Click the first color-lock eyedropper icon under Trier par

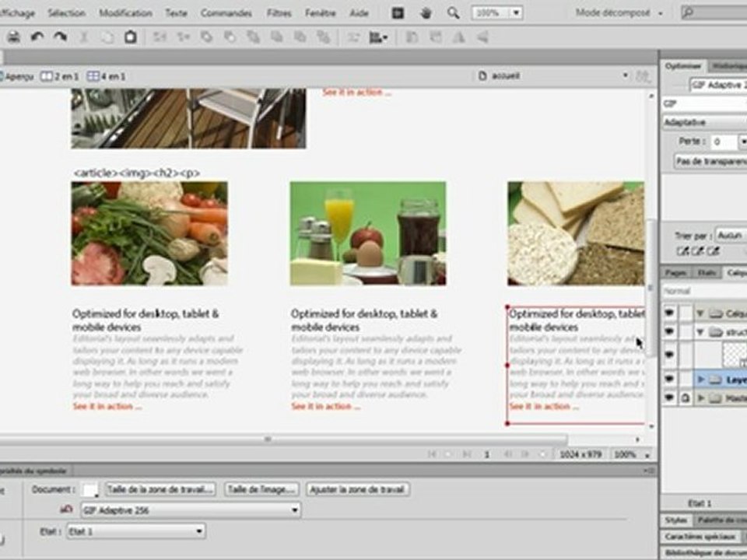point(682,251)
